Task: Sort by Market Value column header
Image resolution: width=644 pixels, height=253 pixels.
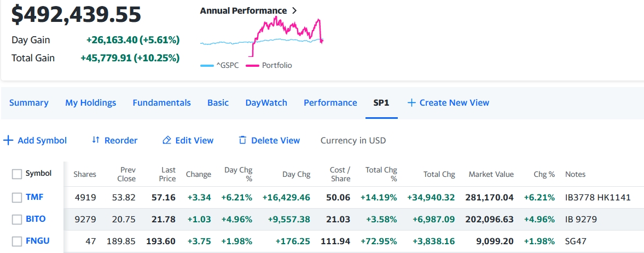Action: 491,174
